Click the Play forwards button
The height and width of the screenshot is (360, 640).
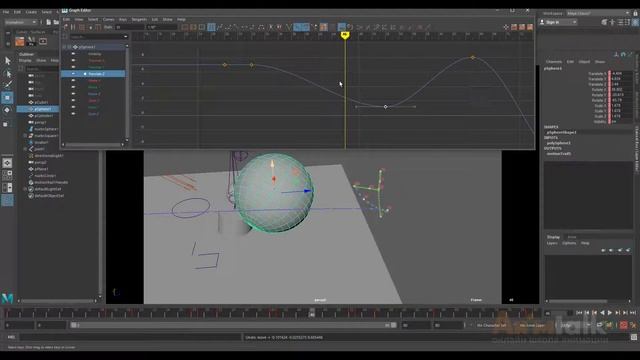click(x=610, y=313)
